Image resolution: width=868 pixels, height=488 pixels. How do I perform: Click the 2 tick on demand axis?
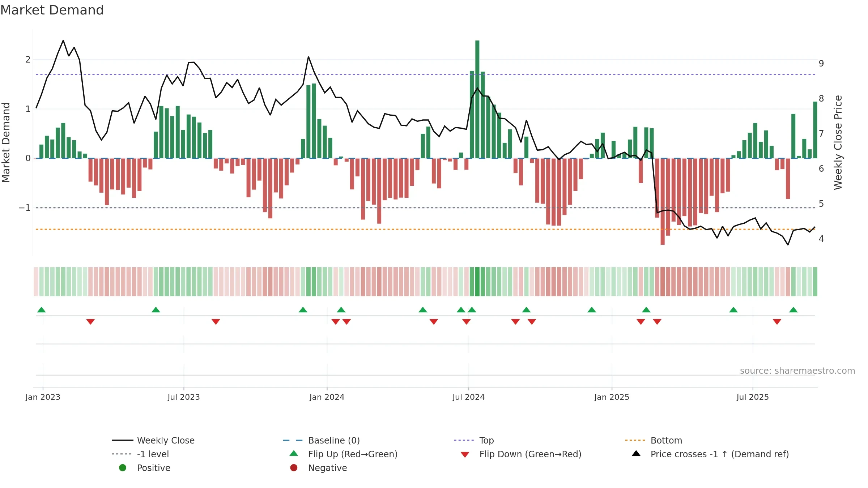coord(28,60)
